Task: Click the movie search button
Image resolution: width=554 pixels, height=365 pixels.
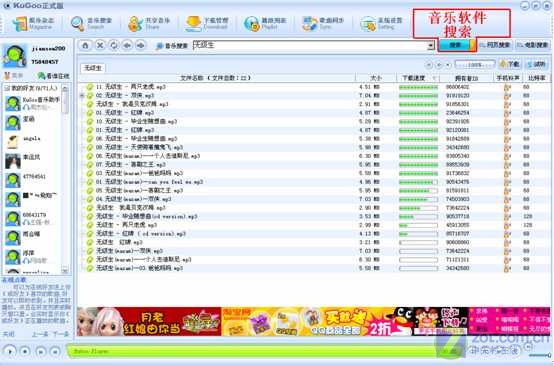Action: click(x=532, y=45)
